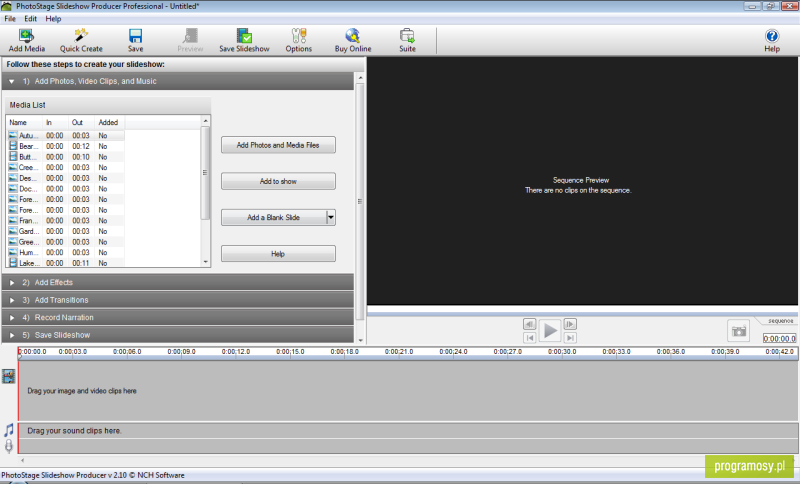Image resolution: width=800 pixels, height=484 pixels.
Task: Click Add Photos and Media Files button
Action: pos(278,145)
